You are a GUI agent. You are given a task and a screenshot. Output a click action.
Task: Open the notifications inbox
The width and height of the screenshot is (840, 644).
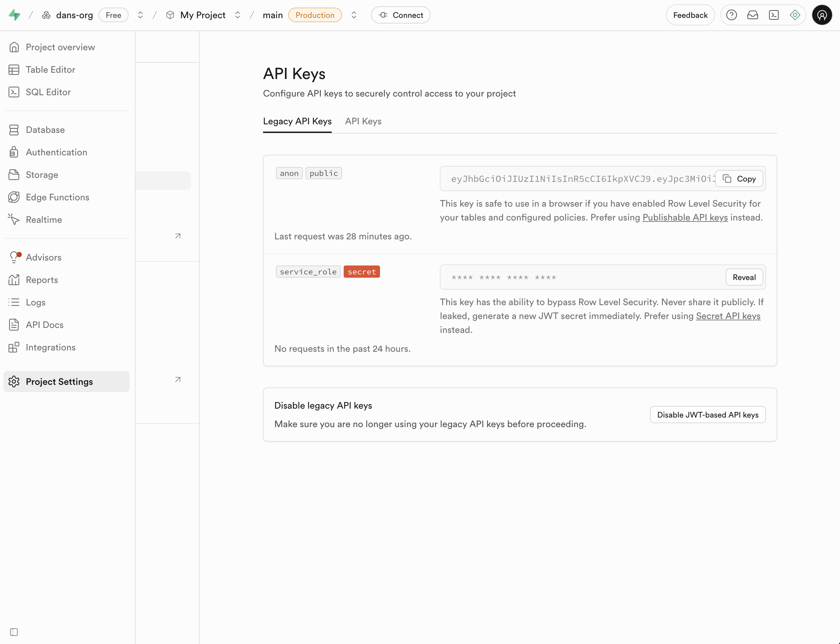point(753,15)
